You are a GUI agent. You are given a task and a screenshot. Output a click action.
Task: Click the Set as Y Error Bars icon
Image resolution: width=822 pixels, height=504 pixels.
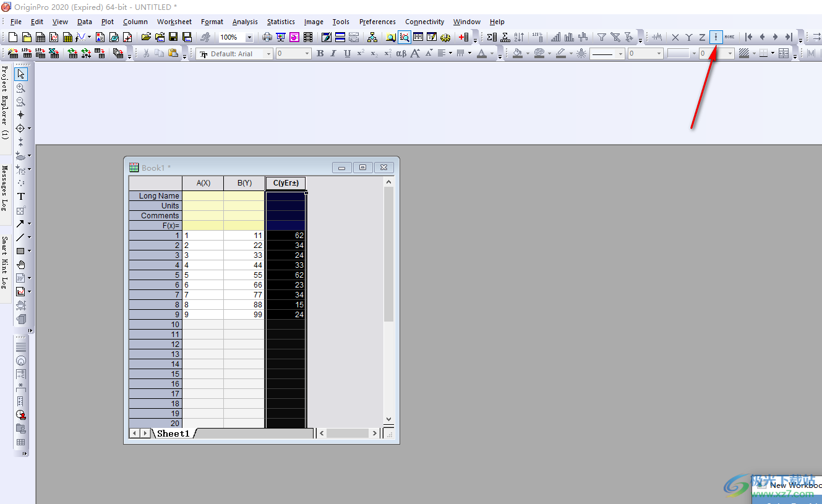pyautogui.click(x=716, y=37)
